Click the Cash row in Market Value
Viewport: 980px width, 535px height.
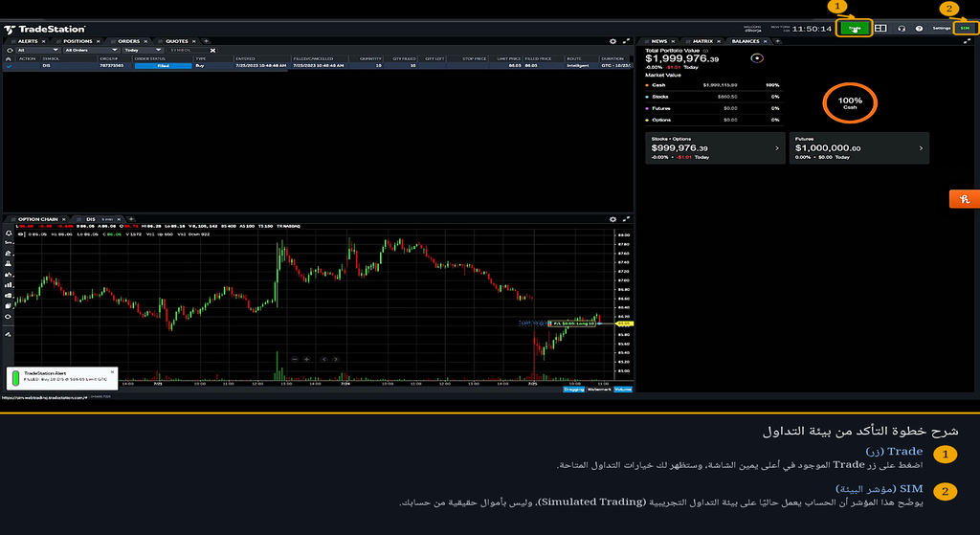713,85
